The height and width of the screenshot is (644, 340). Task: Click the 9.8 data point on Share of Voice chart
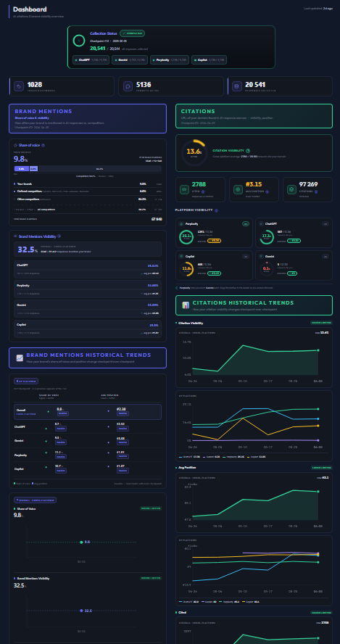(81, 542)
